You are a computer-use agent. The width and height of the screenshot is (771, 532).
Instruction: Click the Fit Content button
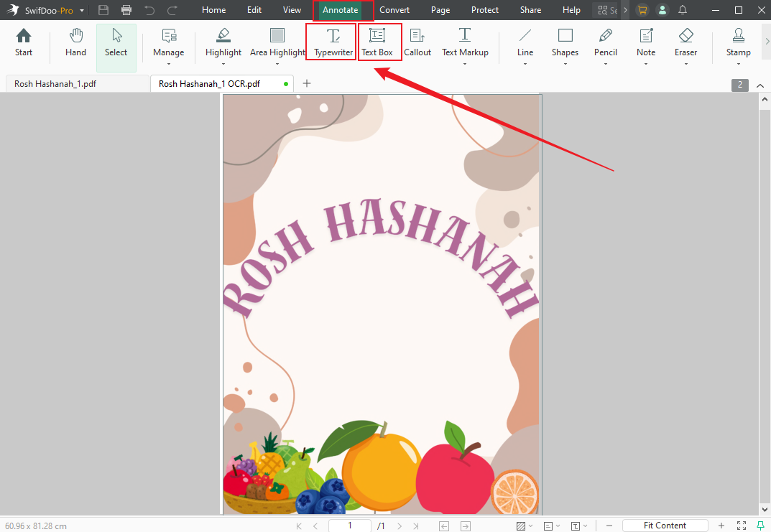coord(665,525)
